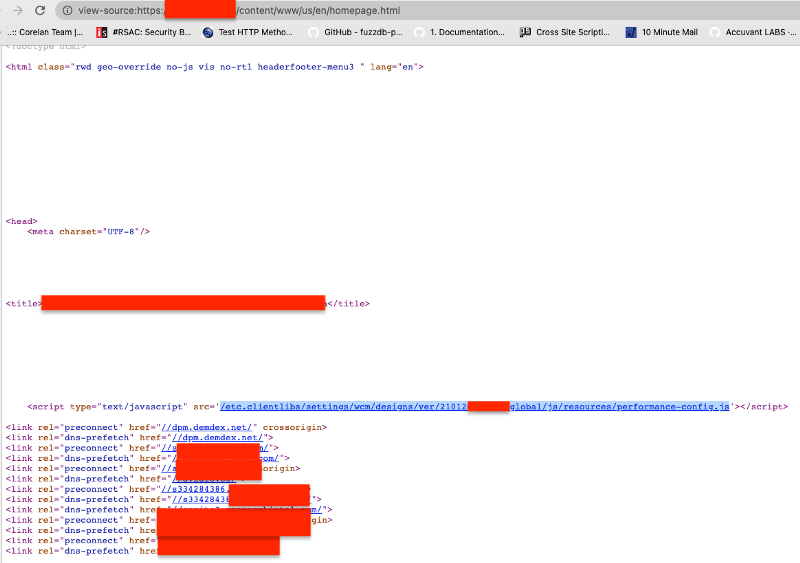The height and width of the screenshot is (563, 800).
Task: Click the 1. Documentation bookmark icon
Action: click(x=419, y=32)
